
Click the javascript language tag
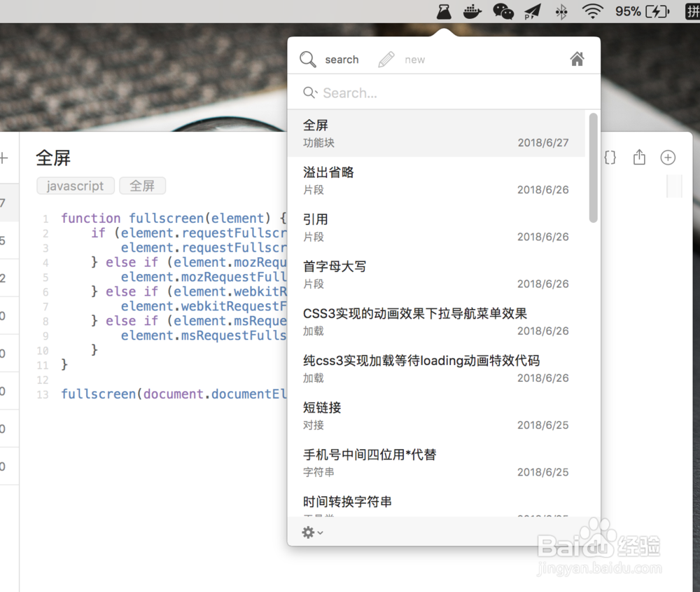(x=76, y=186)
